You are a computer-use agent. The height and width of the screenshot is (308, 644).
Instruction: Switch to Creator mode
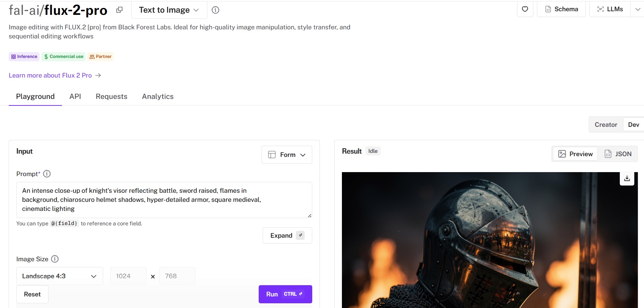click(x=606, y=125)
